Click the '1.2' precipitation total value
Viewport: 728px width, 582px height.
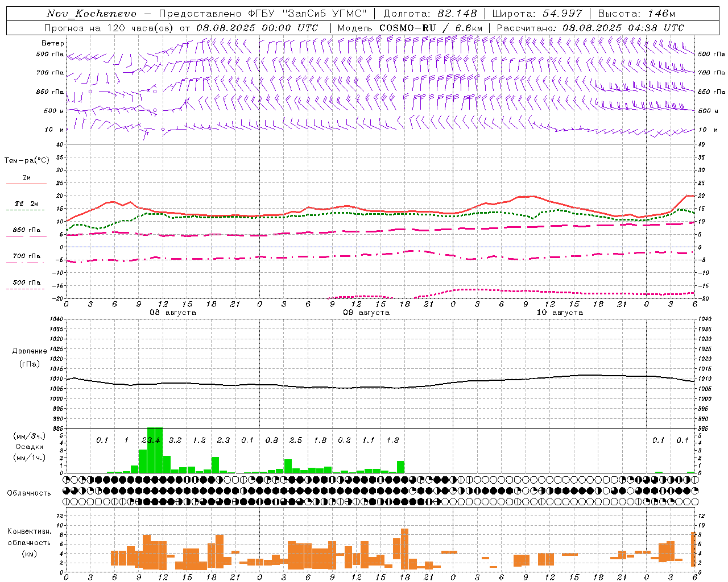(x=199, y=440)
